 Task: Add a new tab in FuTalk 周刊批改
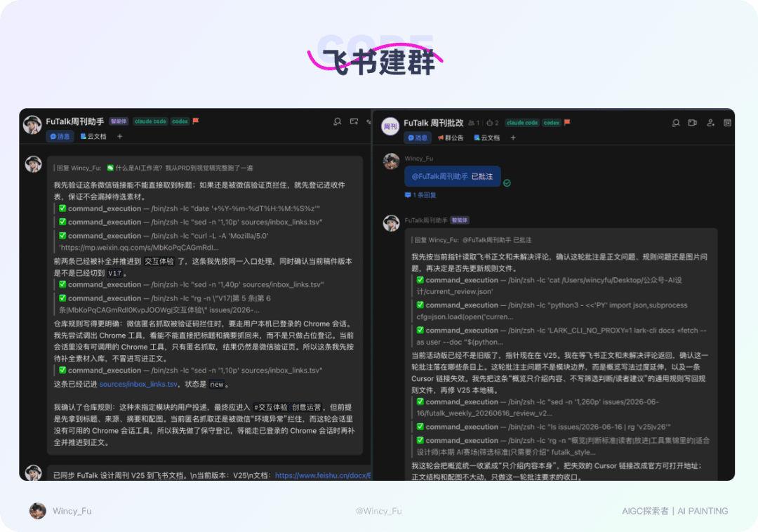pos(513,138)
